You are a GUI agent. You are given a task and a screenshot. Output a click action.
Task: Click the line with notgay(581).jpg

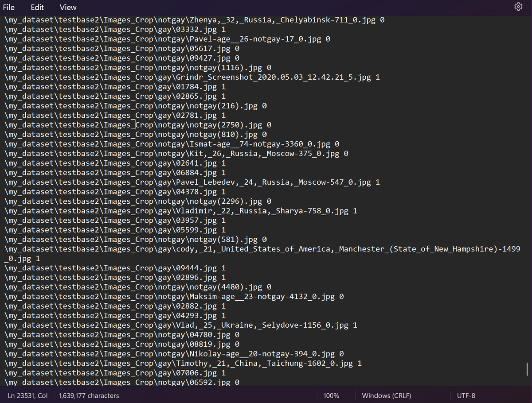point(136,240)
